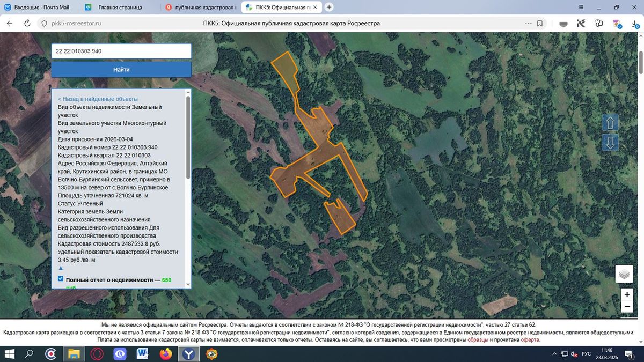Click the map zoom out minus button
Screen dimensions: 644x362
(626, 307)
